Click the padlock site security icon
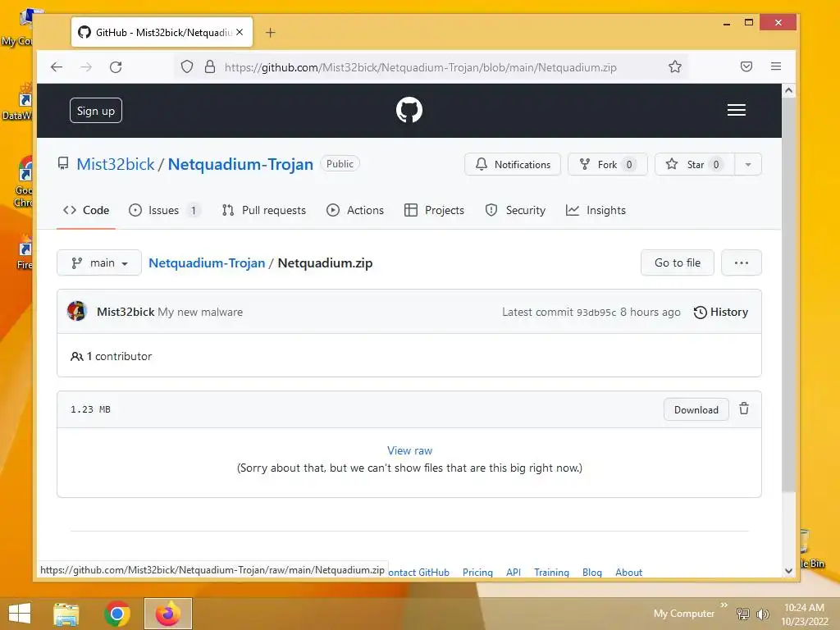840x630 pixels. [210, 67]
